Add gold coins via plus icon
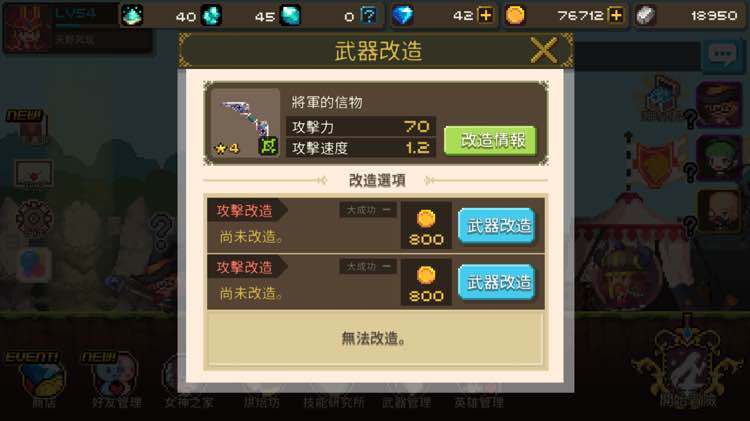Viewport: 750px width, 421px height. pos(616,15)
